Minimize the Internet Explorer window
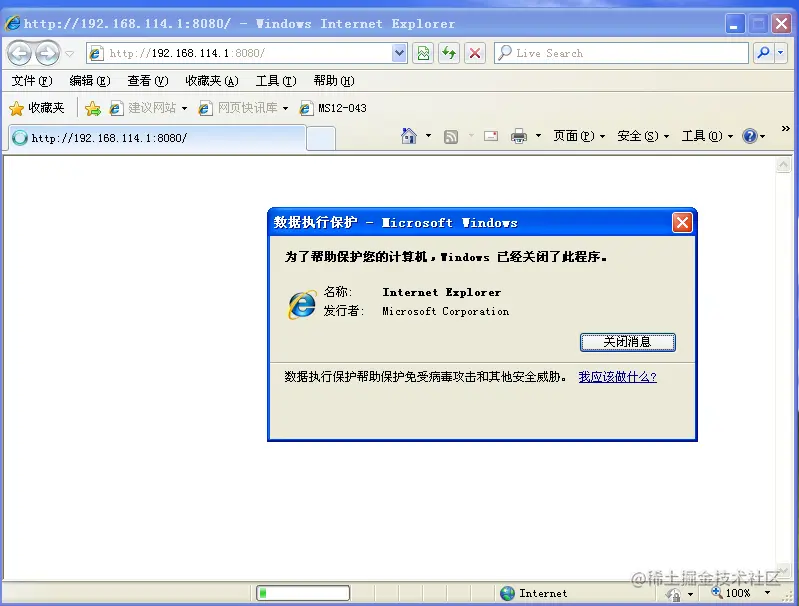This screenshot has height=606, width=799. (x=734, y=24)
